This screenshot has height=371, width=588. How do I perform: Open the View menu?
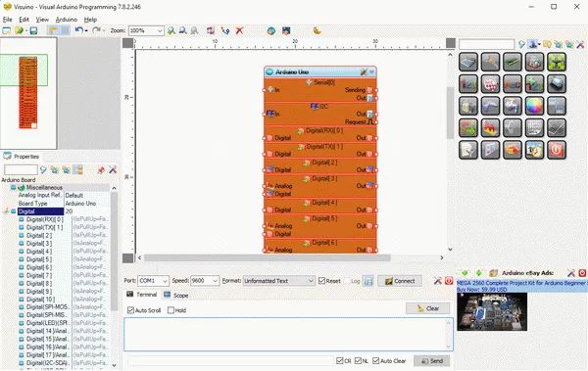coord(42,20)
